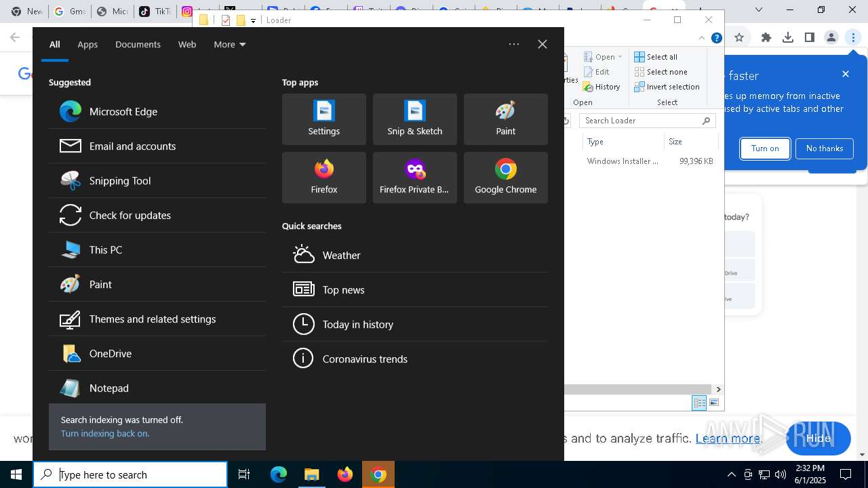Select Check for updates suggestion
The image size is (868, 488).
pyautogui.click(x=157, y=216)
